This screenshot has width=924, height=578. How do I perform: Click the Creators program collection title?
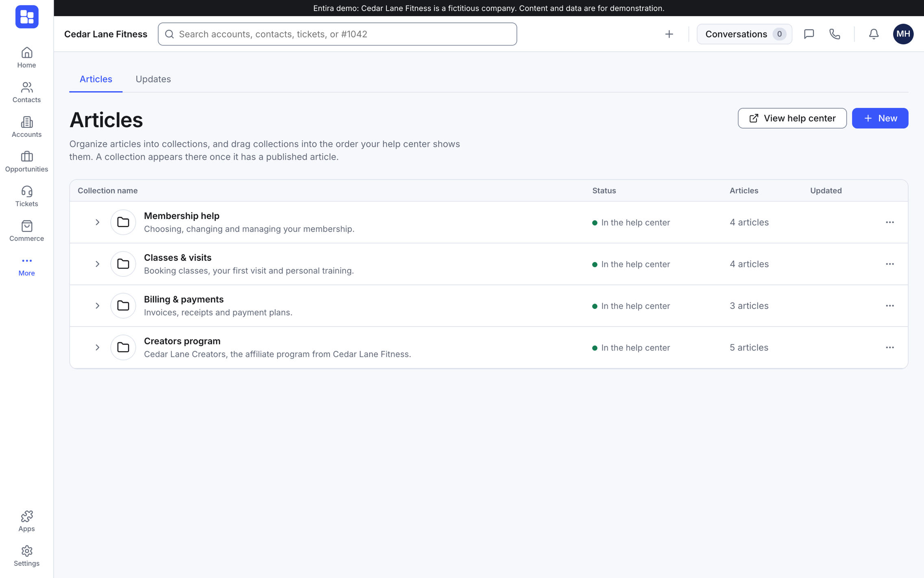coord(182,341)
